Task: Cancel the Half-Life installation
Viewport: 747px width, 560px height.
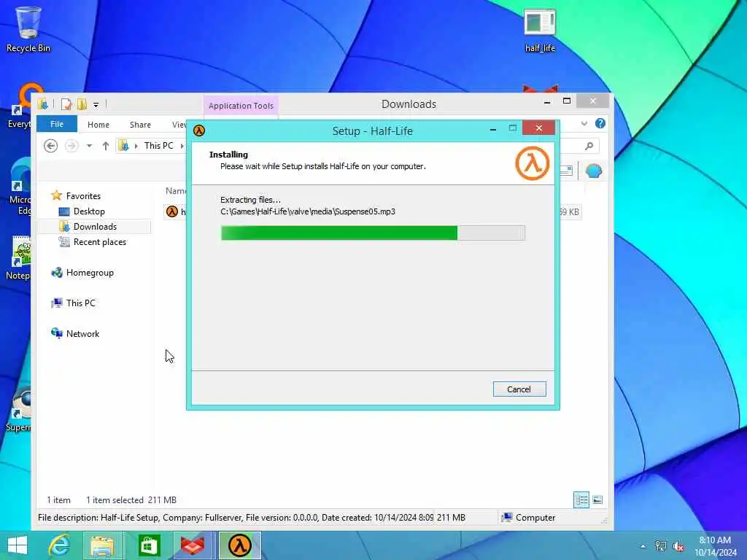Action: click(x=519, y=389)
